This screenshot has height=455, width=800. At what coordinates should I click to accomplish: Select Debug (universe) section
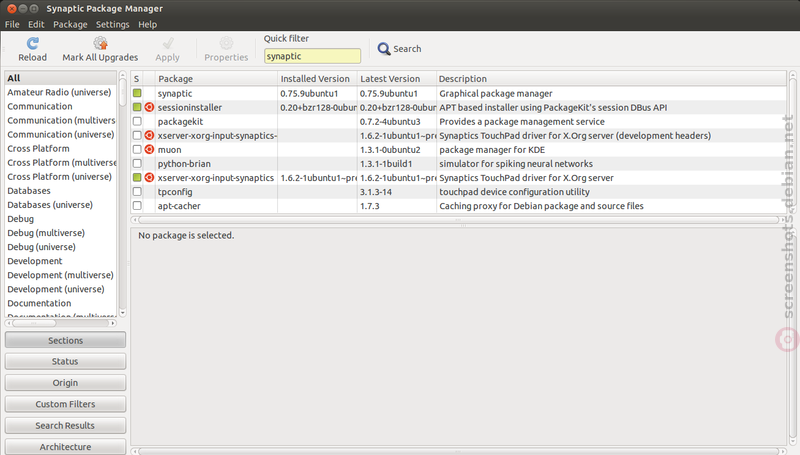(x=61, y=247)
